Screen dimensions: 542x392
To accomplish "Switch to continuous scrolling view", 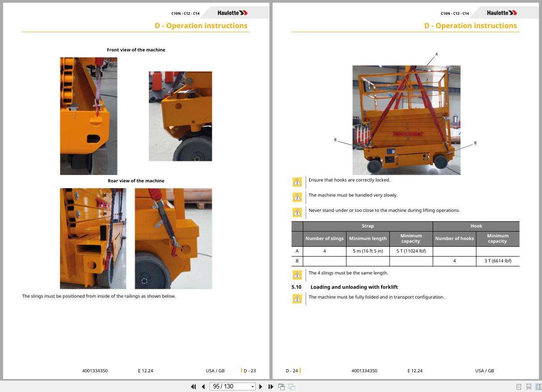I will pyautogui.click(x=529, y=387).
